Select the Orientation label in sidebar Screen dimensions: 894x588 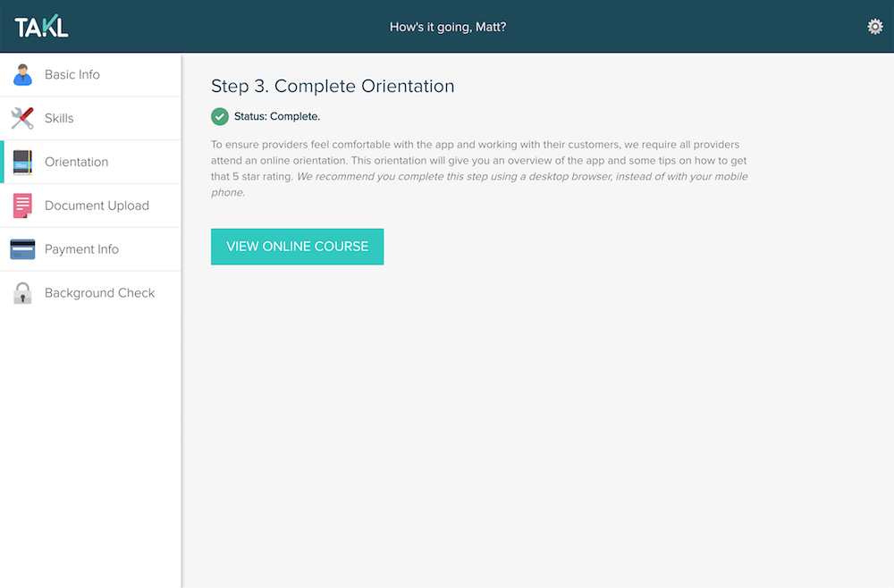(x=76, y=162)
